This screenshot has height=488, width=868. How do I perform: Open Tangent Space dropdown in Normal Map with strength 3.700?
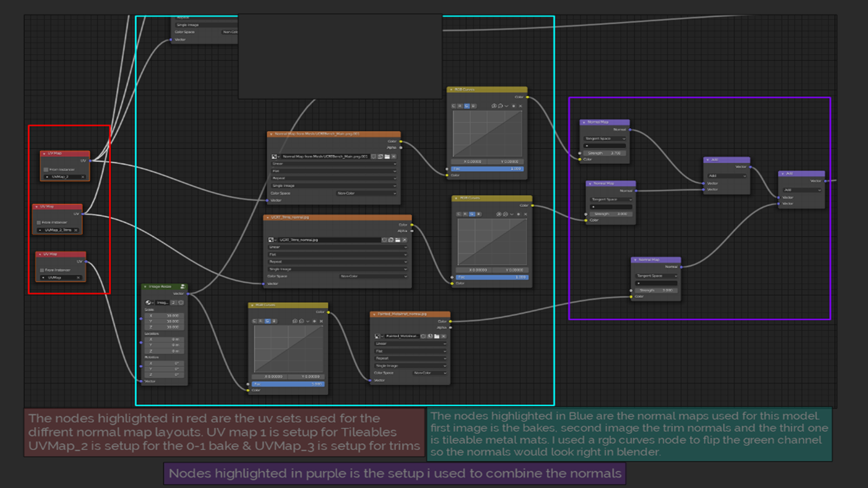pos(605,139)
